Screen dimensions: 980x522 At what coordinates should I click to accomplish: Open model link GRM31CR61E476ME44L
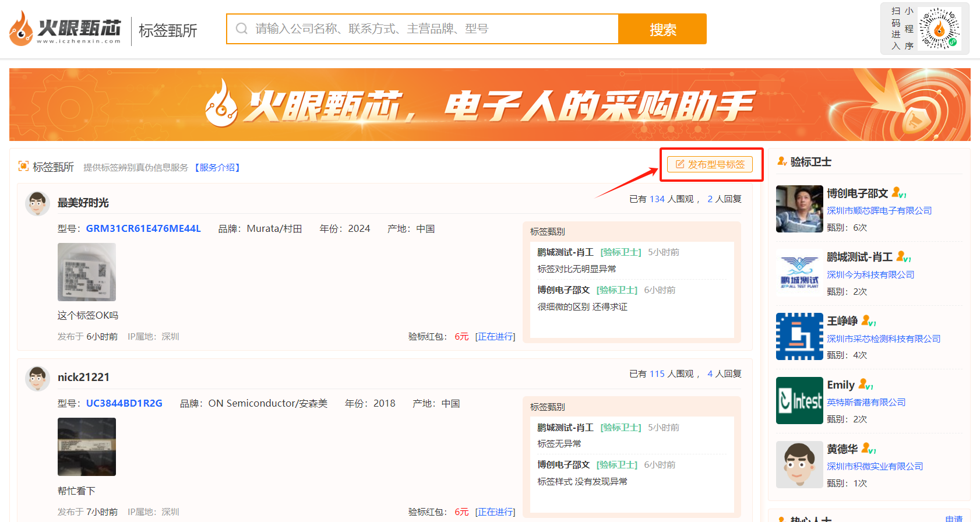[x=143, y=228]
